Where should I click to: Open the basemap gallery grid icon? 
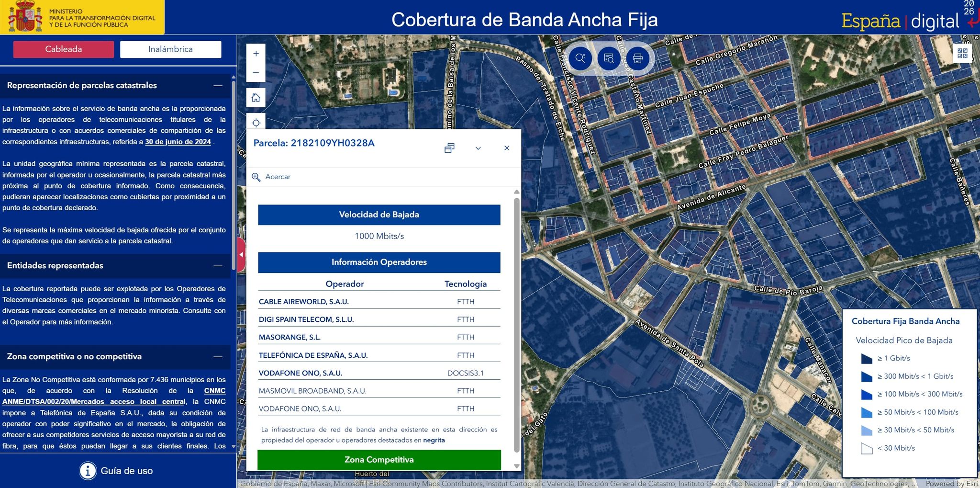963,53
